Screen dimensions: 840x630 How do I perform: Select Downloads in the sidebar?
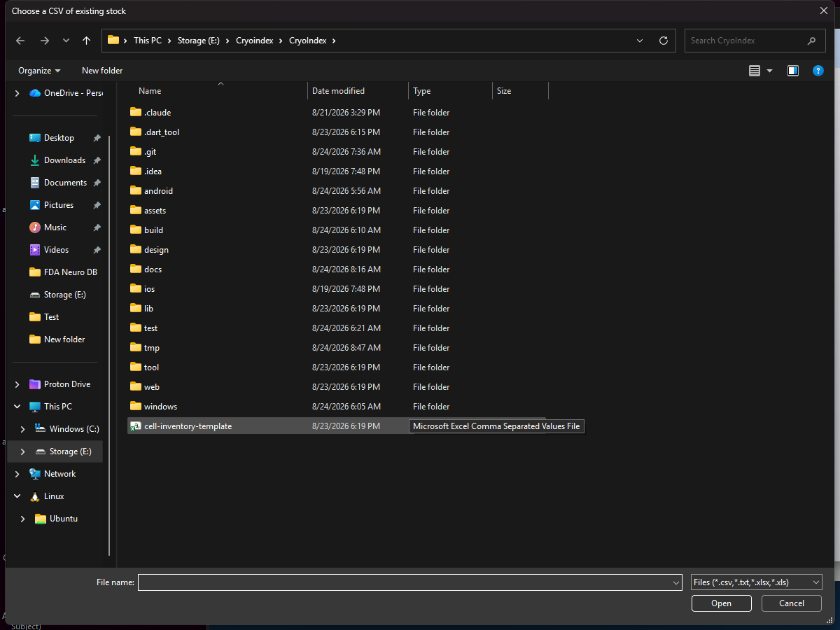64,160
